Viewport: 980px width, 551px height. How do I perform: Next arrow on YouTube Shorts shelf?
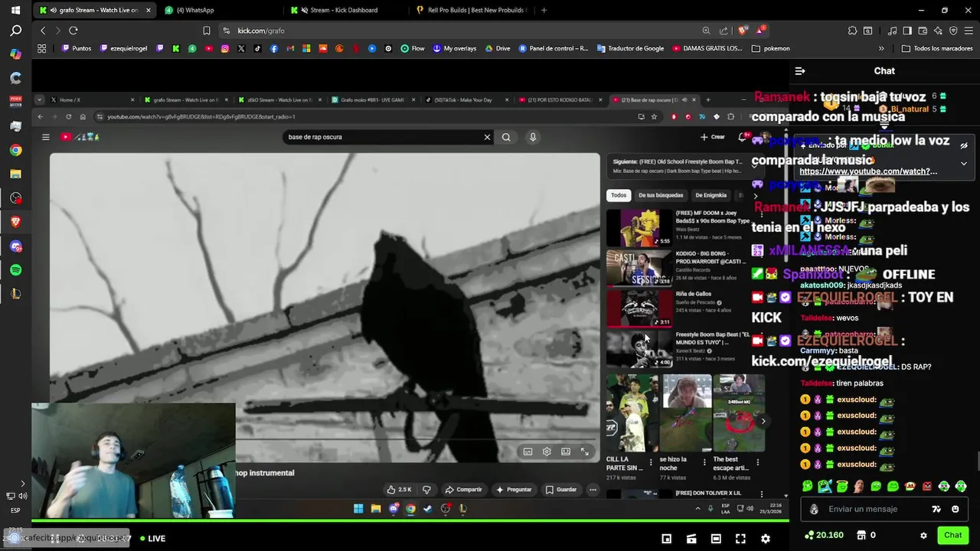(x=763, y=421)
